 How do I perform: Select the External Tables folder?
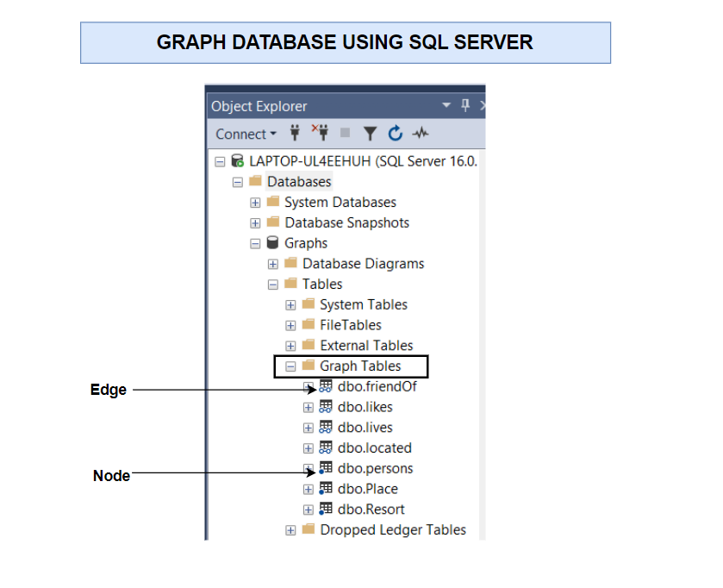[366, 346]
